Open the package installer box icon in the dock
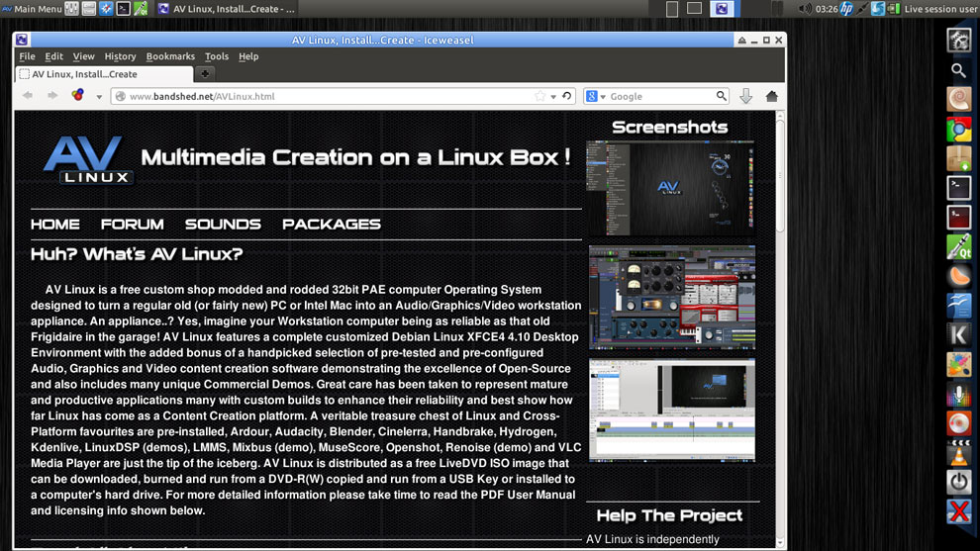Image resolution: width=980 pixels, height=551 pixels. (959, 158)
